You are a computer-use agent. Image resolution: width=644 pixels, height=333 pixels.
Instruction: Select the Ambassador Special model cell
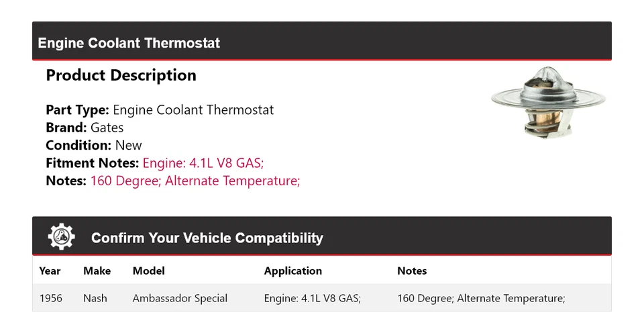pos(180,298)
